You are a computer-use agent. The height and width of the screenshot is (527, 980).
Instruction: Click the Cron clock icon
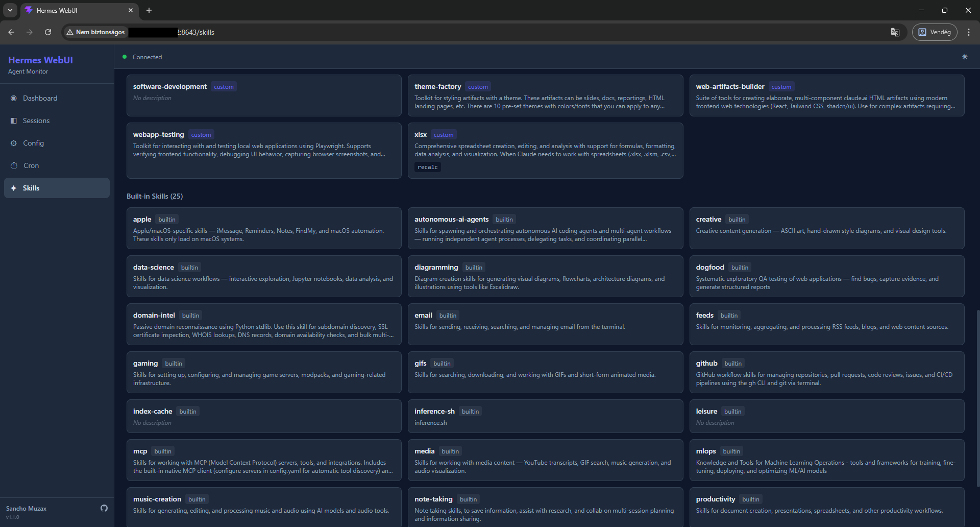(x=14, y=165)
